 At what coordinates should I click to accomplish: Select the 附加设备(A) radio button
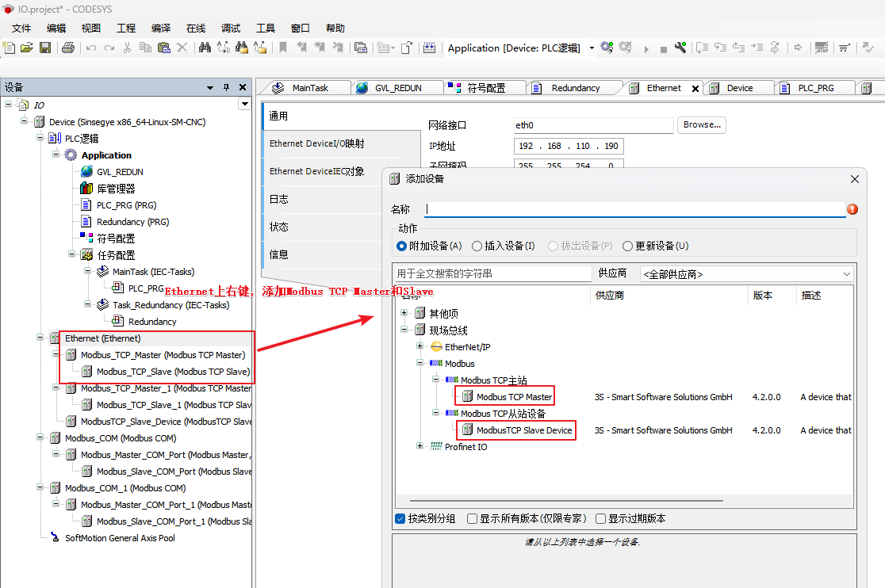pos(402,246)
